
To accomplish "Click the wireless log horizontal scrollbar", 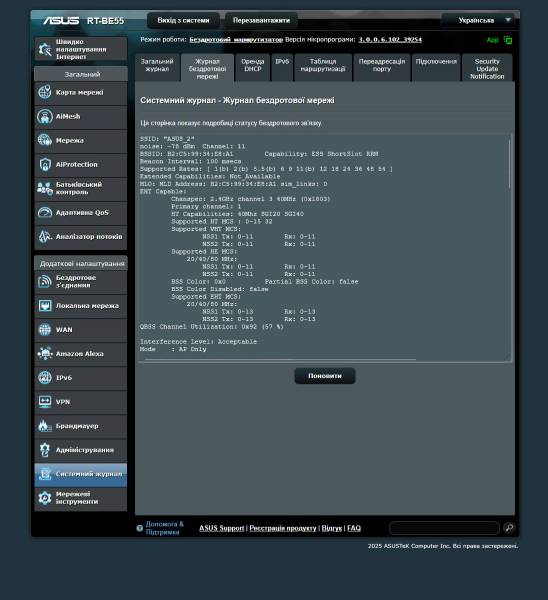I will pyautogui.click(x=280, y=360).
